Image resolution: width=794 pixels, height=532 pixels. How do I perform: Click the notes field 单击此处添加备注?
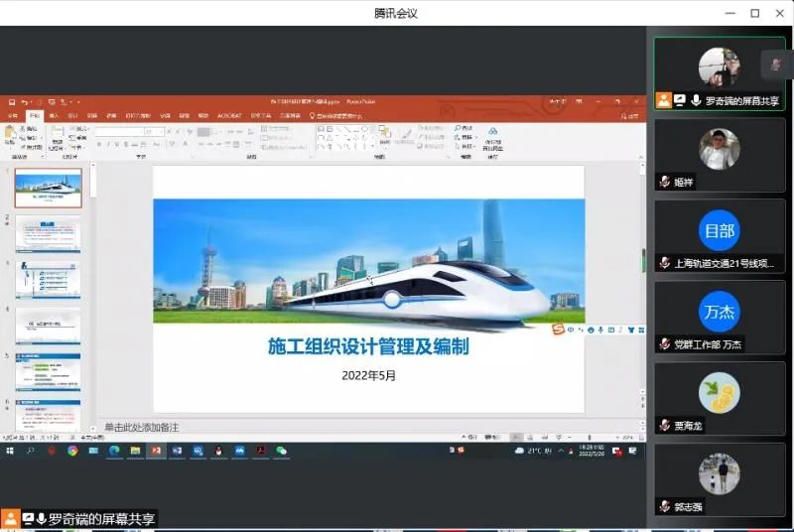click(x=142, y=427)
